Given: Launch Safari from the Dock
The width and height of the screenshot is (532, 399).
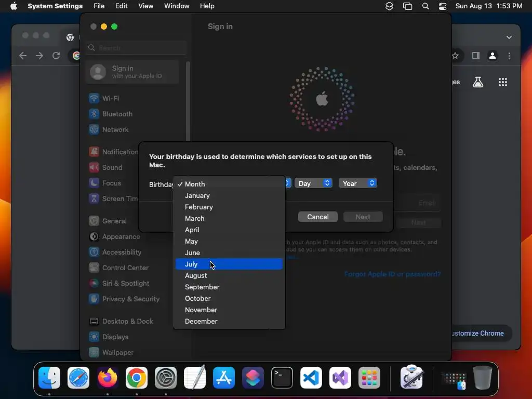Looking at the screenshot, I should coord(78,377).
